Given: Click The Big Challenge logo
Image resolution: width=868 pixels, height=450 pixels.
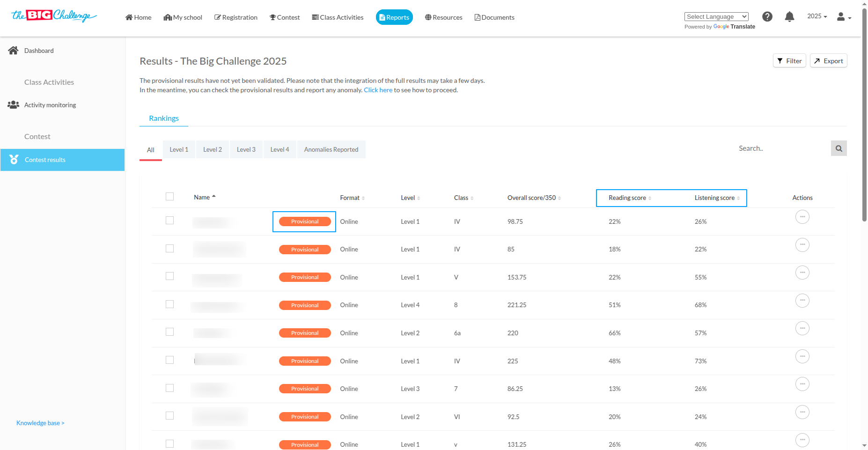Looking at the screenshot, I should click(x=54, y=16).
